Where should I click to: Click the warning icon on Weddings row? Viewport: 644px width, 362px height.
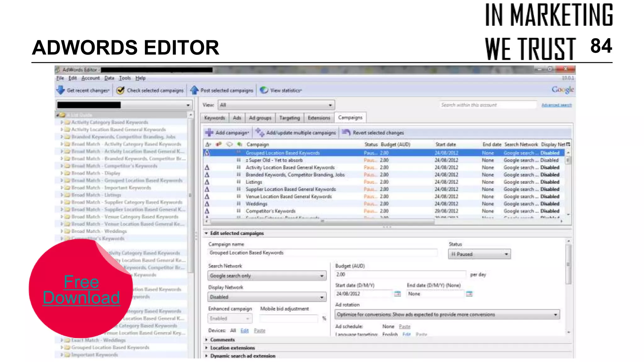coord(207,204)
